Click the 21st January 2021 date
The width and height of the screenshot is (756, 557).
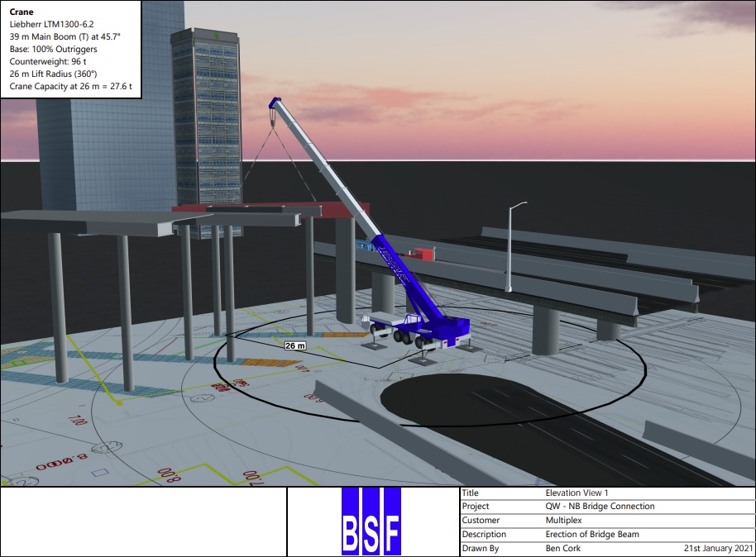[x=718, y=548]
